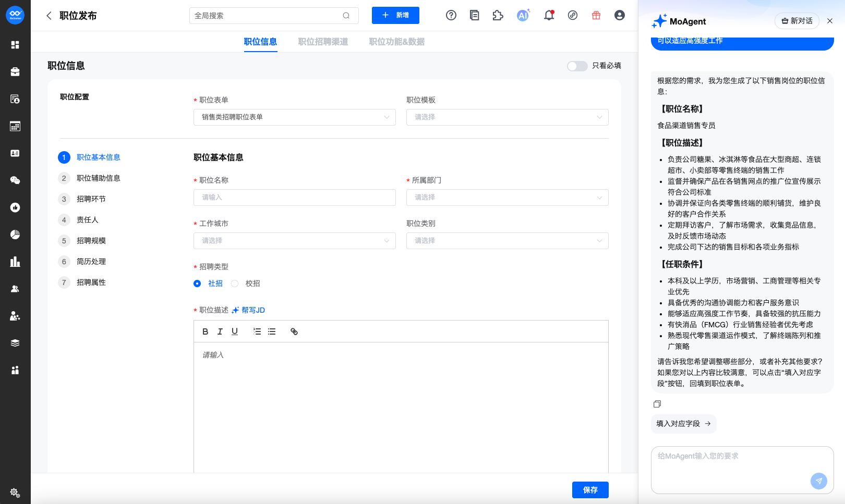The width and height of the screenshot is (845, 504).
Task: Click into the 职位描述 text area
Action: click(x=401, y=408)
